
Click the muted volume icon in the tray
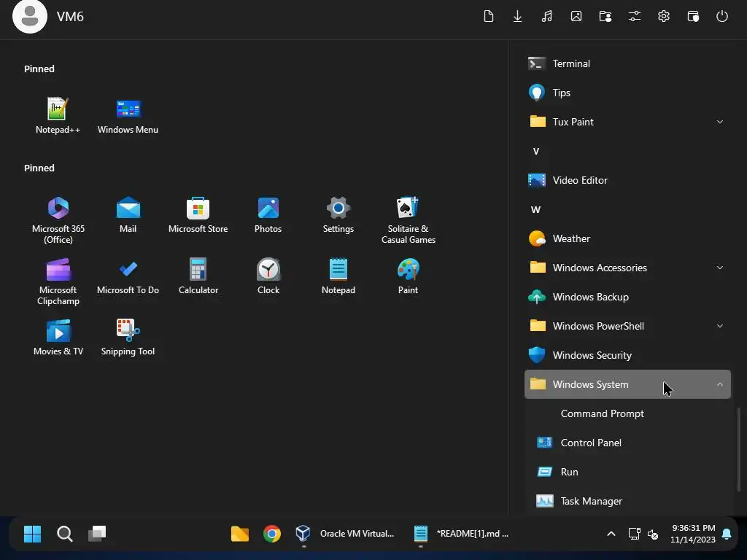coord(653,534)
